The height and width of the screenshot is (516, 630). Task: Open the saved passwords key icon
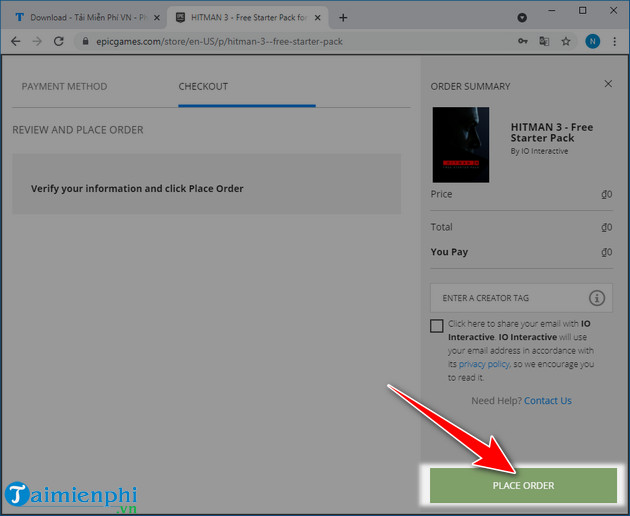(x=521, y=41)
